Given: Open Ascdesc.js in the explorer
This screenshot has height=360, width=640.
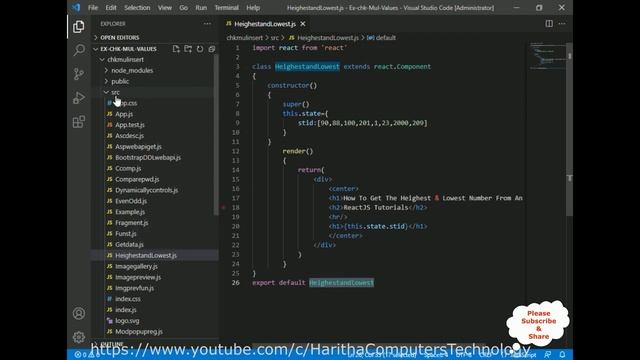Looking at the screenshot, I should pyautogui.click(x=129, y=136).
